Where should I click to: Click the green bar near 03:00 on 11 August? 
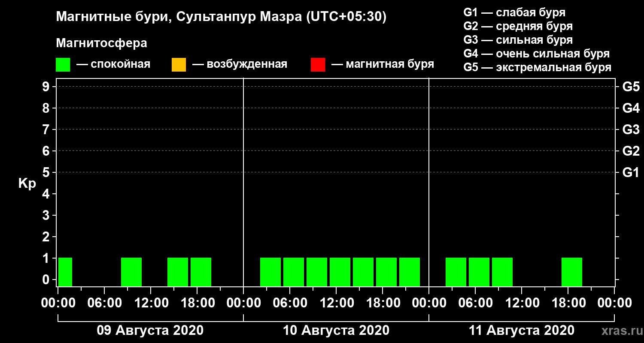(x=456, y=272)
